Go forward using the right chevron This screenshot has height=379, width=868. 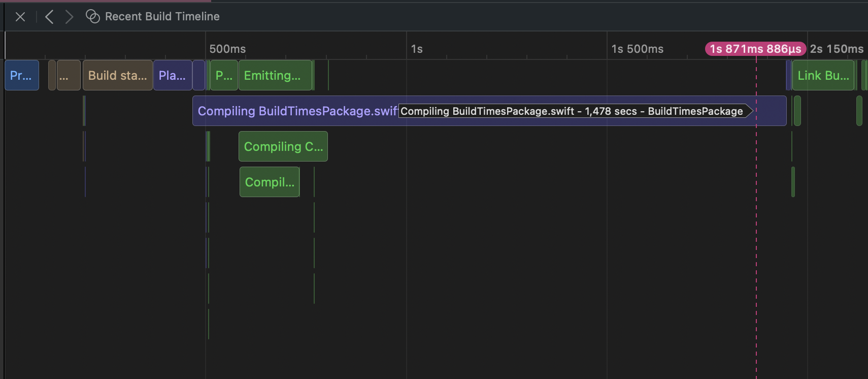coord(70,17)
